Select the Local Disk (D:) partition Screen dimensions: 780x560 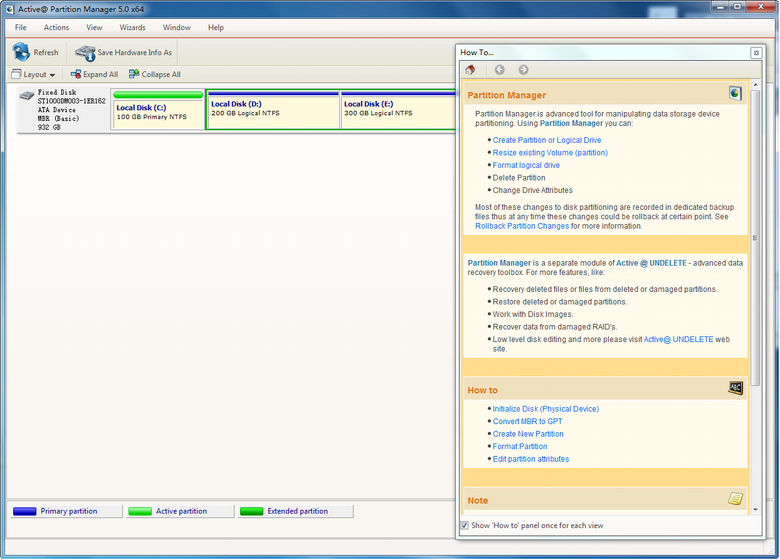pos(272,109)
